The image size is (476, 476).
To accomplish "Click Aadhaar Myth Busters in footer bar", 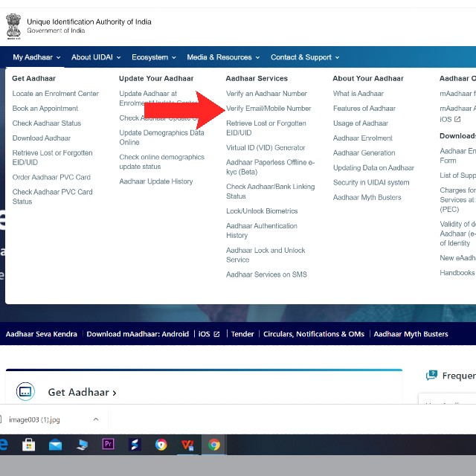I will [x=411, y=334].
